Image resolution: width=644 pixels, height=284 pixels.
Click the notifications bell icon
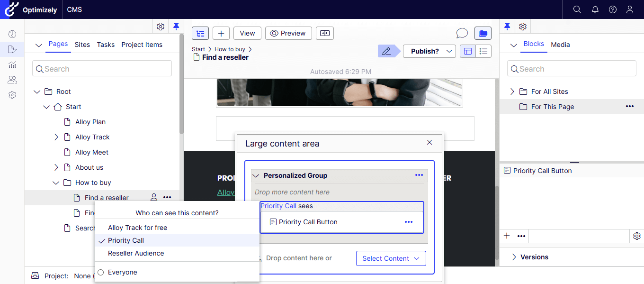595,9
